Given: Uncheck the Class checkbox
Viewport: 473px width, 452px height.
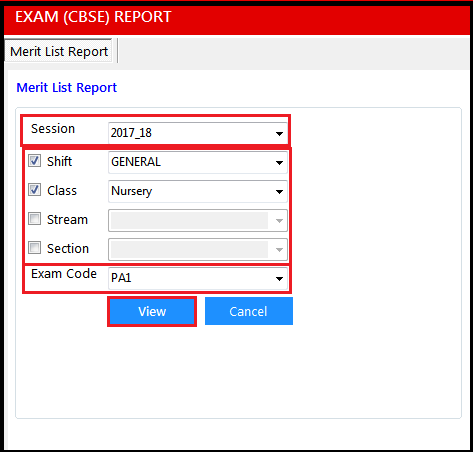Looking at the screenshot, I should tap(35, 190).
